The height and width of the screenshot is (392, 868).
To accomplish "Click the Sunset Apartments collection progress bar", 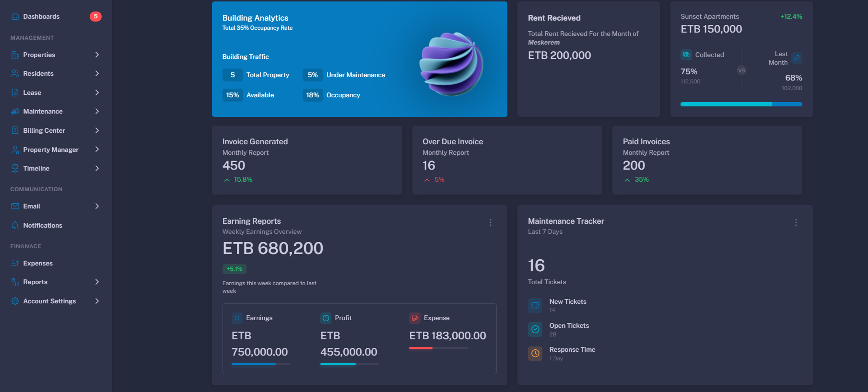I will click(x=741, y=104).
